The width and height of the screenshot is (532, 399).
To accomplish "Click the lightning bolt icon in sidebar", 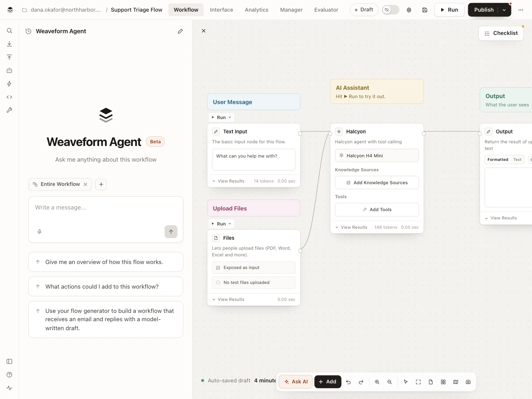I will 9,84.
